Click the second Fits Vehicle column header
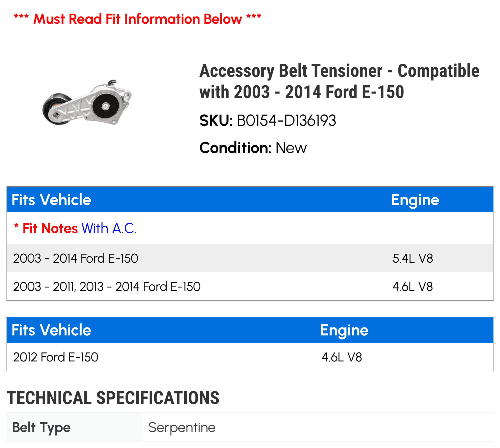The height and width of the screenshot is (448, 500). click(x=51, y=330)
